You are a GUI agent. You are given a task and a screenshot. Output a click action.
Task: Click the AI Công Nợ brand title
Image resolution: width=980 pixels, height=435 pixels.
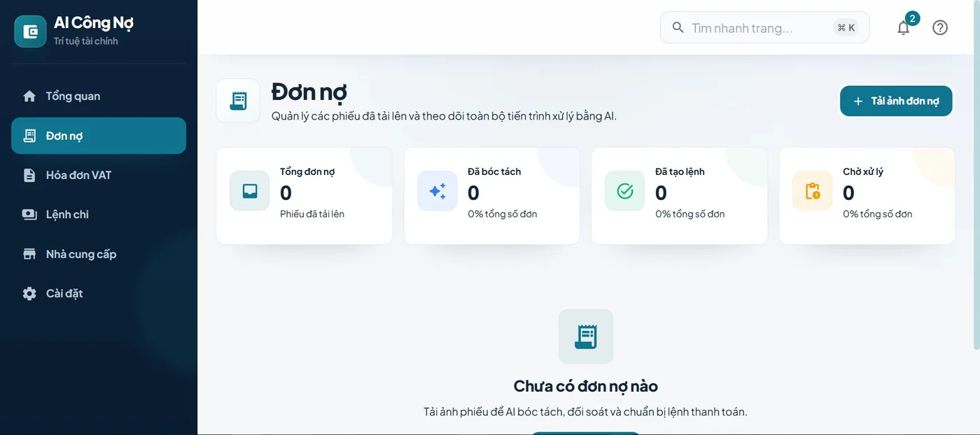(94, 23)
